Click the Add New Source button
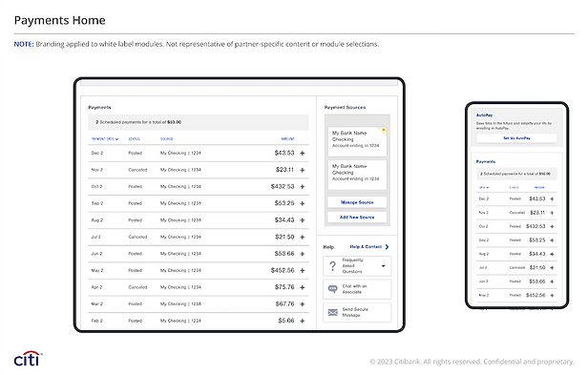This screenshot has width=588, height=375. pyautogui.click(x=357, y=218)
